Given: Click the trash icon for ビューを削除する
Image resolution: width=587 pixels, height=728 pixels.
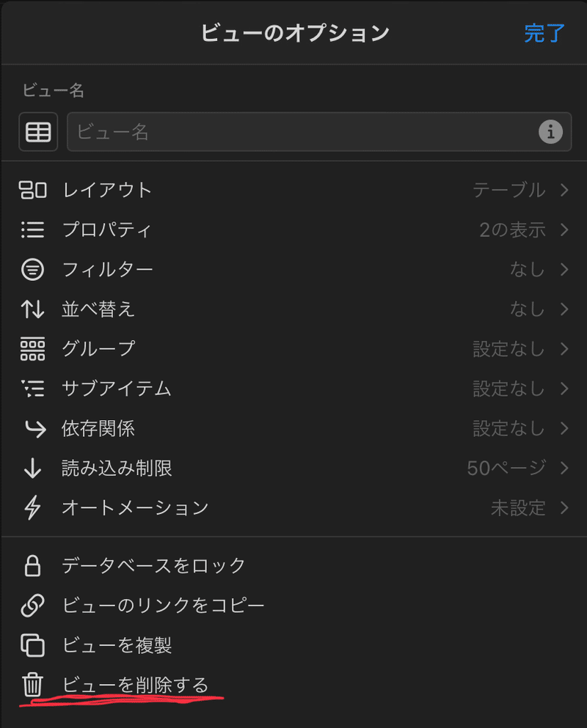Looking at the screenshot, I should (32, 685).
